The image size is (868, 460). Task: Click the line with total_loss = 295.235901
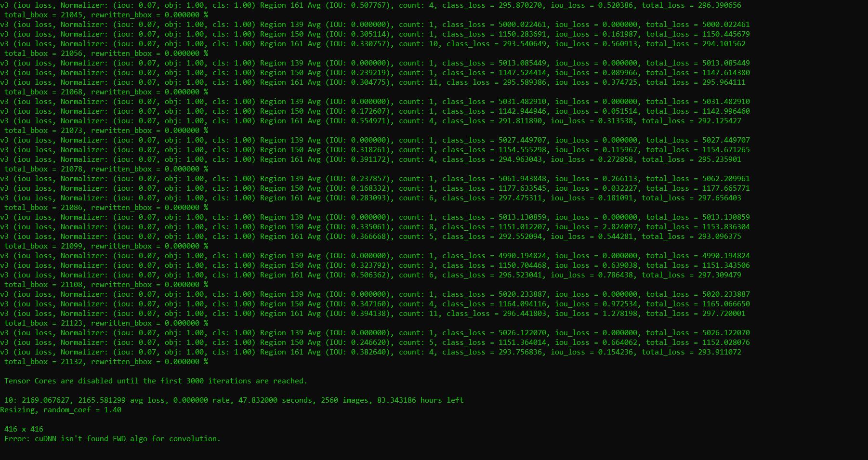pos(370,159)
